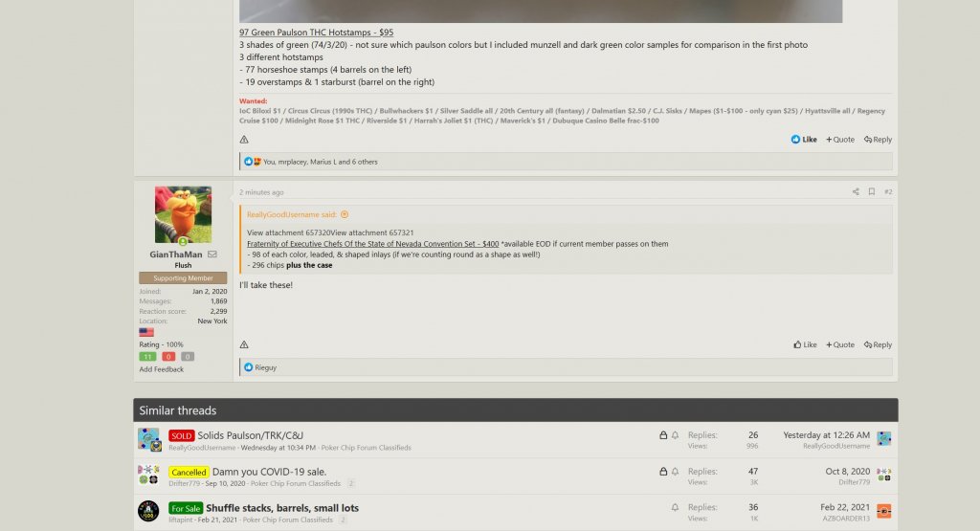The image size is (980, 531).
Task: Click bell icon on Shuffle stacks row
Action: point(675,507)
